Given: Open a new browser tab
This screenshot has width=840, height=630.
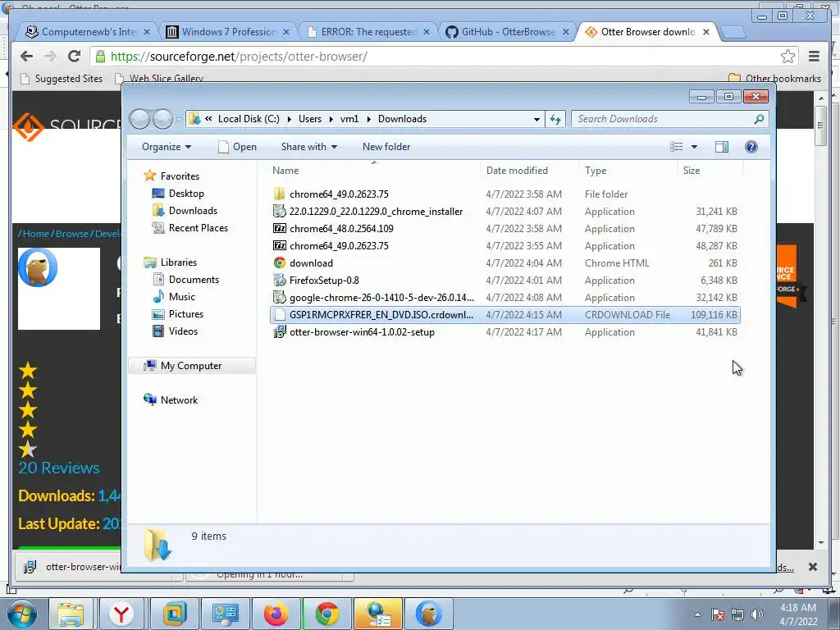Looking at the screenshot, I should tap(733, 33).
